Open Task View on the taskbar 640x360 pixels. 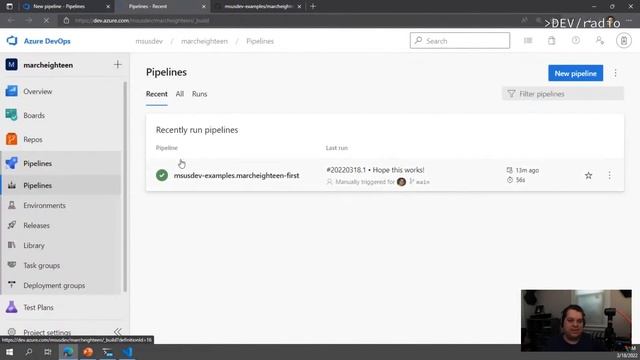pyautogui.click(x=48, y=352)
